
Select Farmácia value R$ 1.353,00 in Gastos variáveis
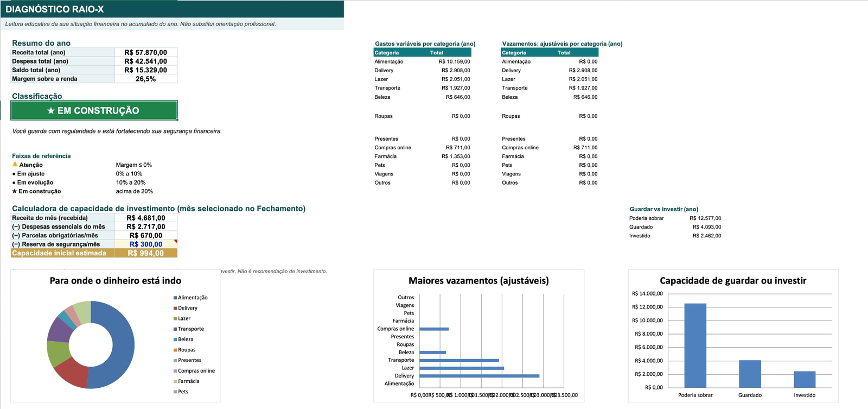coord(456,156)
